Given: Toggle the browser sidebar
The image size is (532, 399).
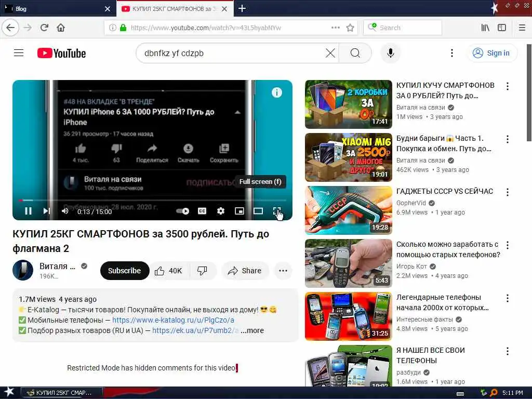Looking at the screenshot, I should tap(502, 28).
